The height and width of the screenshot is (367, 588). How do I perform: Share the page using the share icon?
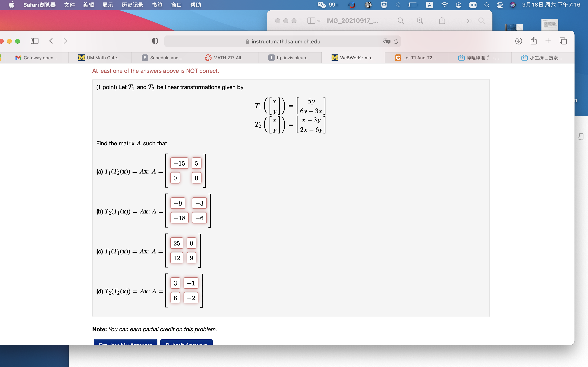tap(533, 41)
